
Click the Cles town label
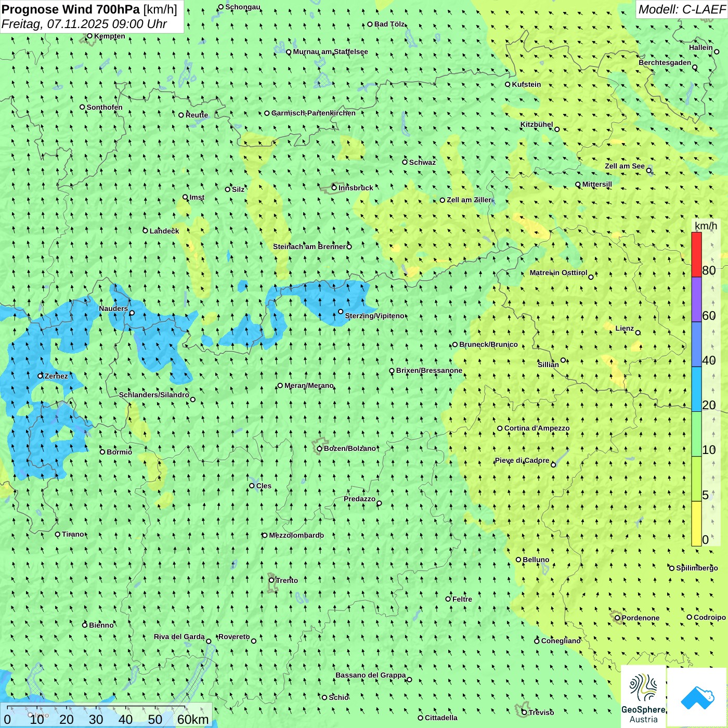[264, 486]
